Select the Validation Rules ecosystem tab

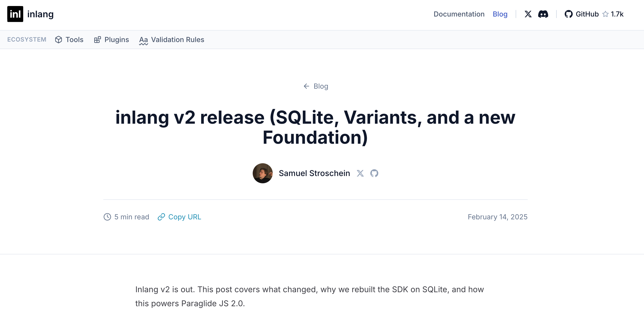[x=178, y=40]
